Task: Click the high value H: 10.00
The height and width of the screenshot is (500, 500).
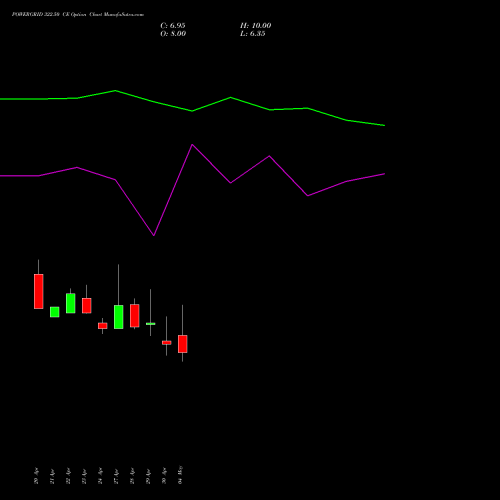Action: [255, 26]
